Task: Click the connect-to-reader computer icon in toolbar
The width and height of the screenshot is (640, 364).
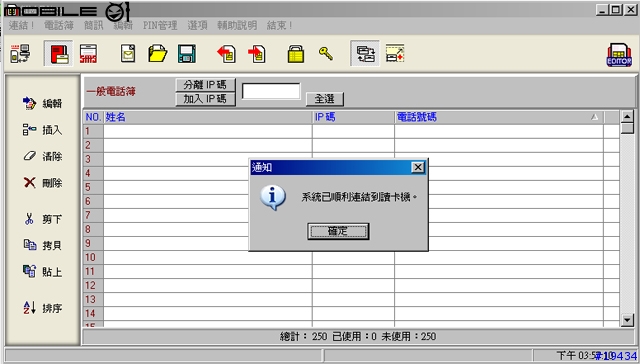Action: click(x=20, y=53)
